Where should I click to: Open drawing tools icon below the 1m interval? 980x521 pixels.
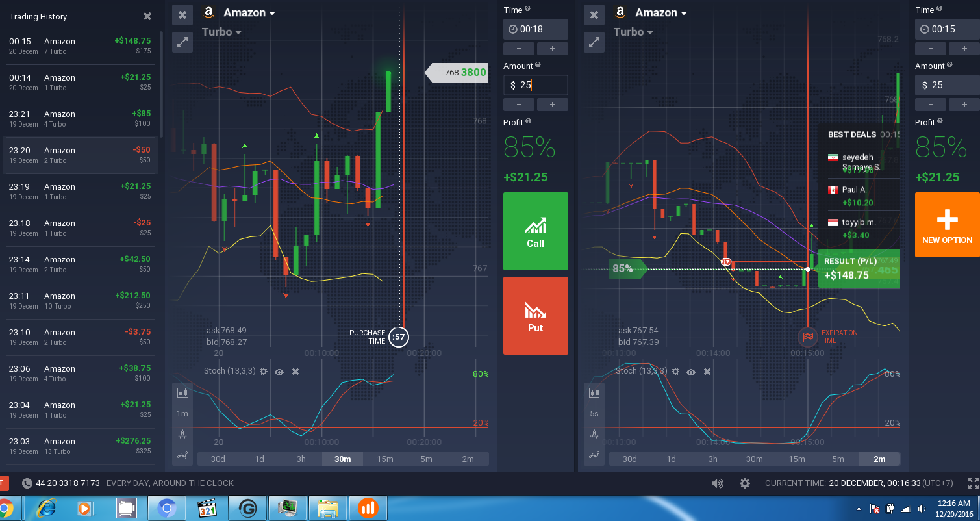tap(182, 435)
